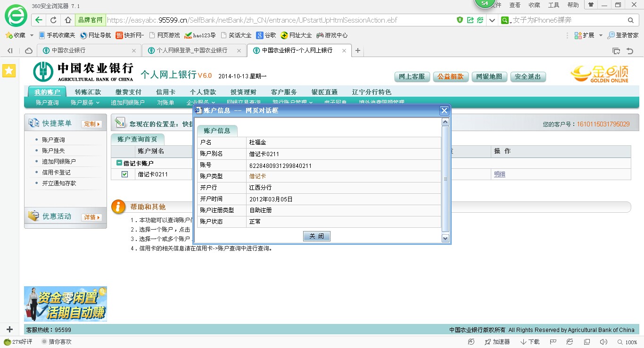Go to the browser home page icon

click(68, 20)
